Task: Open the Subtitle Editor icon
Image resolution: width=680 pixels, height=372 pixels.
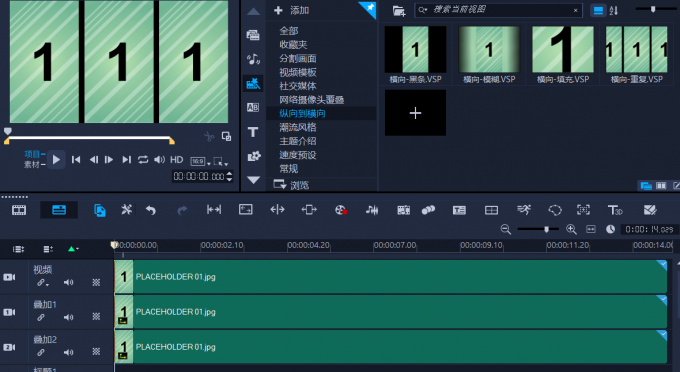Action: point(459,210)
